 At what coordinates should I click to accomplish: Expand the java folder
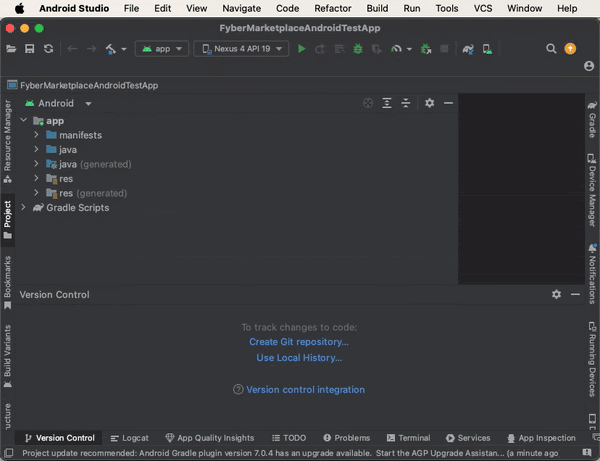point(36,149)
